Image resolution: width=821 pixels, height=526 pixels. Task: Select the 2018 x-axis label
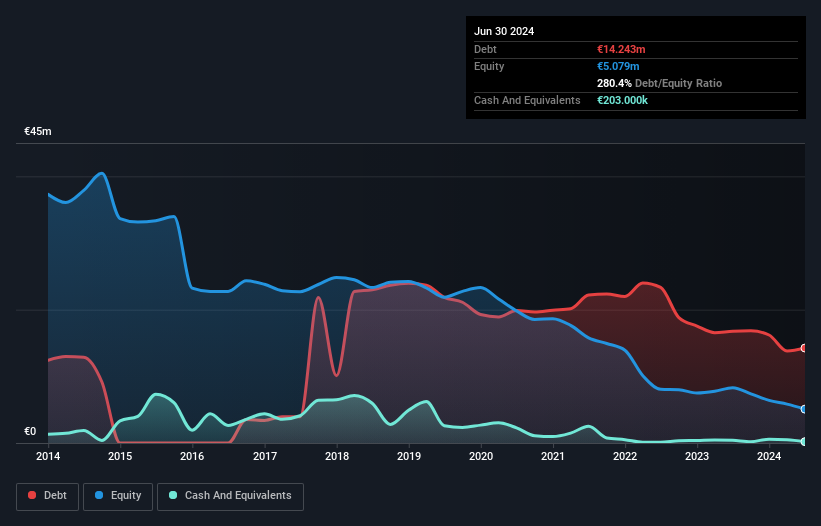(x=337, y=456)
